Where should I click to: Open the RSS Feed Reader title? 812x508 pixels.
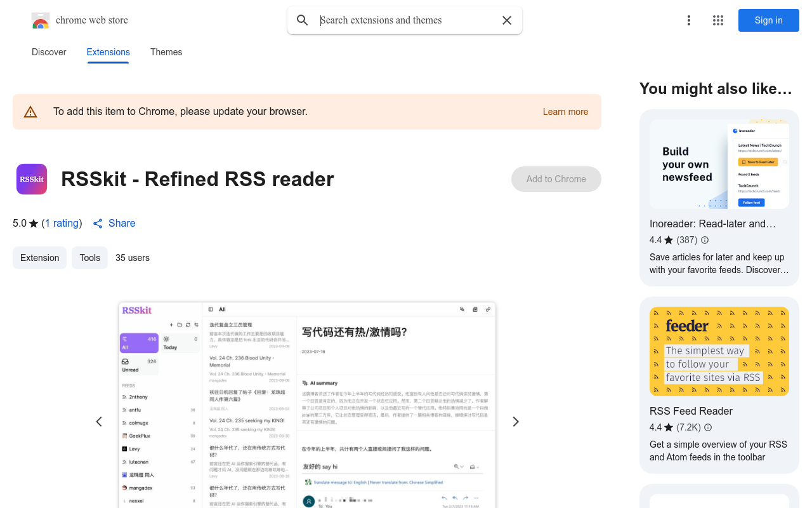691,411
